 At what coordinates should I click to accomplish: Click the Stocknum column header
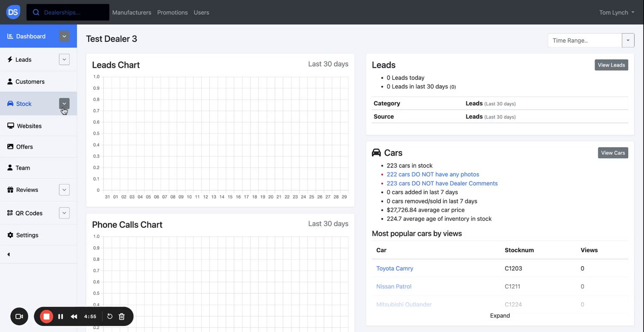519,250
